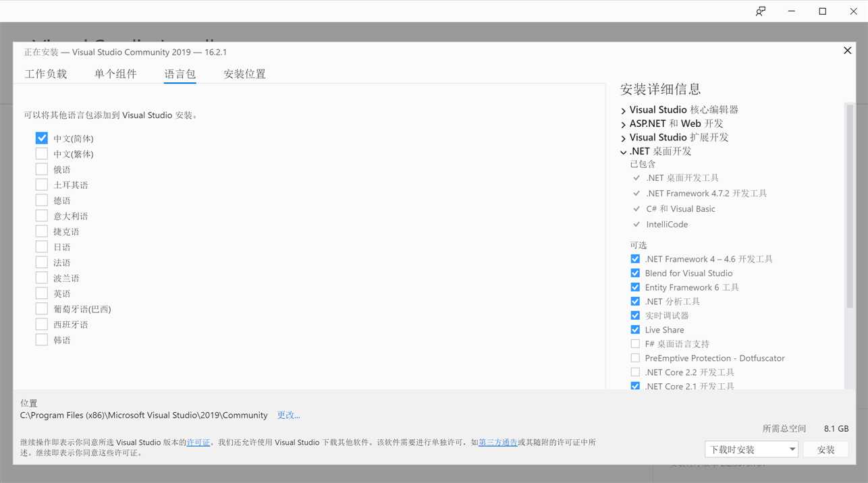
Task: Check the 中文(繁体) language pack
Action: 42,153
